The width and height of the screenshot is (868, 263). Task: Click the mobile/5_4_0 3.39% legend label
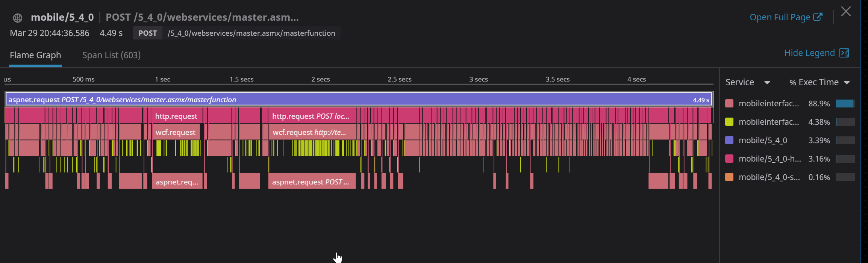coord(763,140)
